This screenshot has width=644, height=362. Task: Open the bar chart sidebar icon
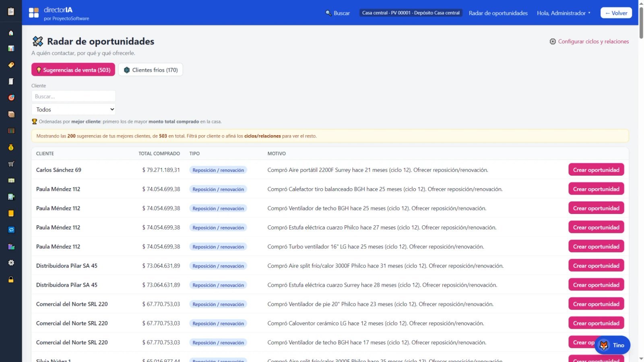11,48
